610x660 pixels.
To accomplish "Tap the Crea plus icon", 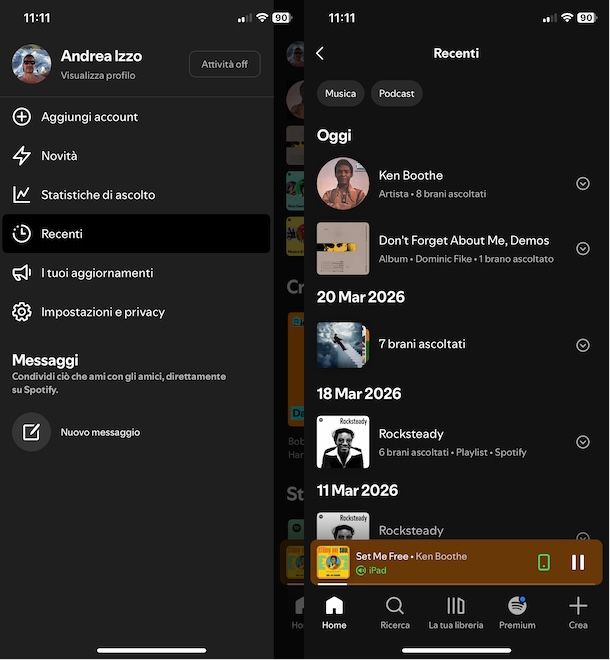I will point(578,606).
